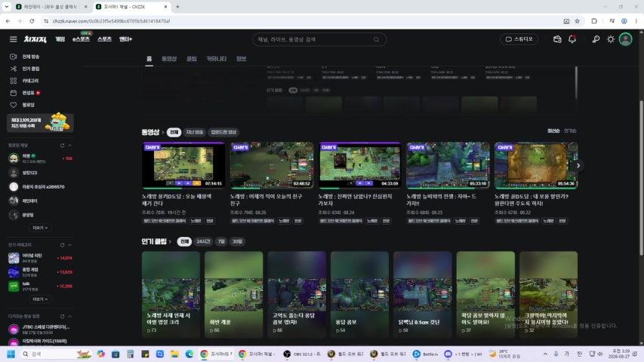Collapse the following channels section

tap(69, 146)
